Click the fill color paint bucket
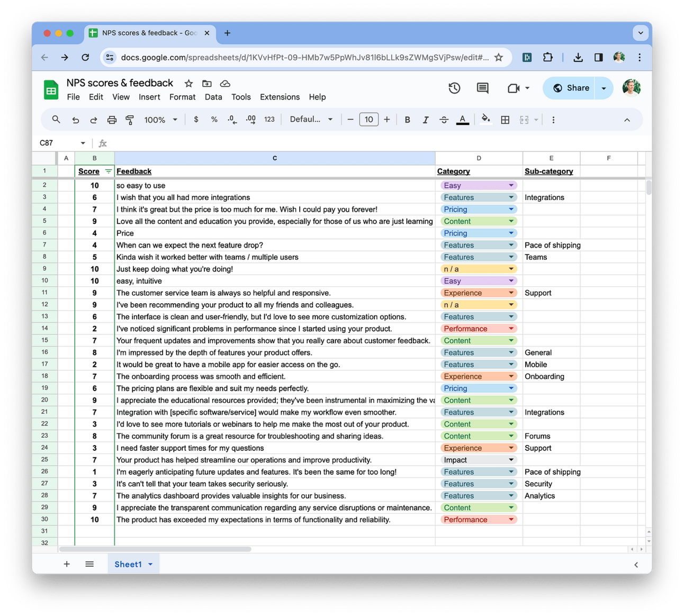 485,120
